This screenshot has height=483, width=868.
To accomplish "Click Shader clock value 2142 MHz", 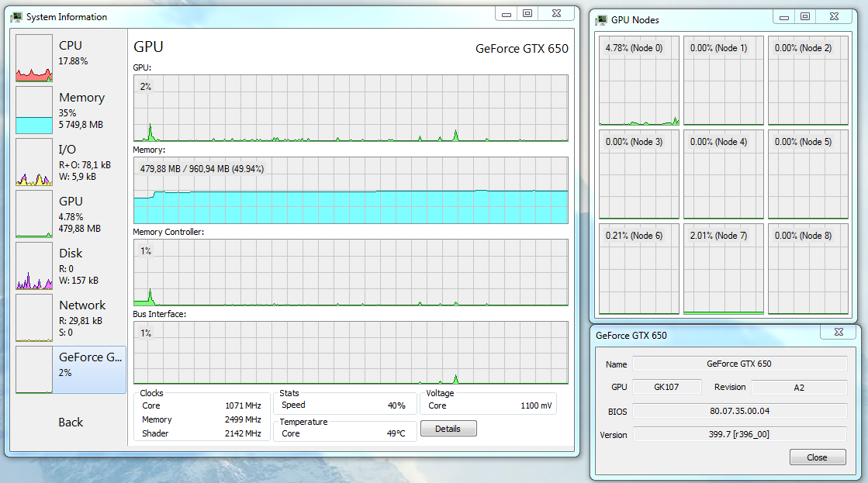I will click(x=243, y=433).
